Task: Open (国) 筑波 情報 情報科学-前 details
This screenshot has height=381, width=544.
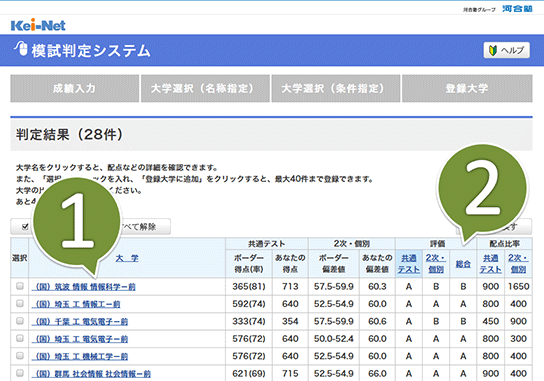Action: 84,287
